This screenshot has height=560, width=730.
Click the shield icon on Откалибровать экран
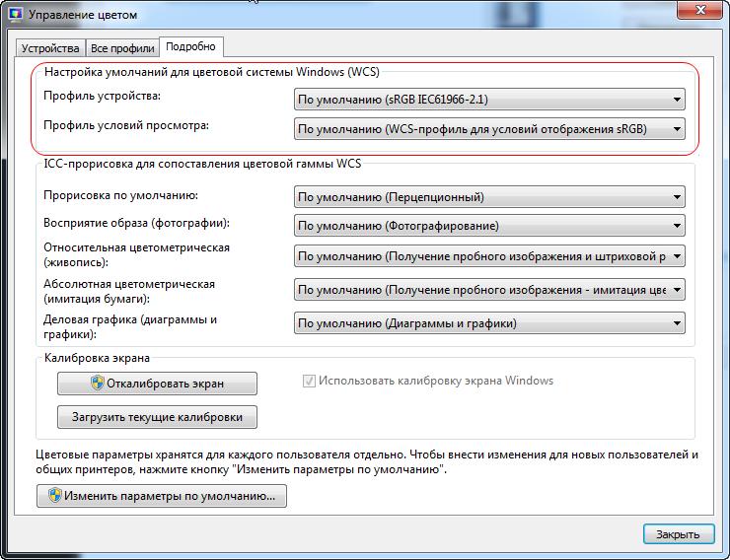coord(97,383)
